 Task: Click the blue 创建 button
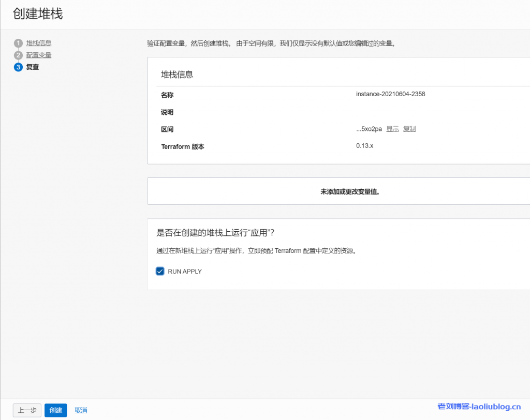pyautogui.click(x=55, y=410)
